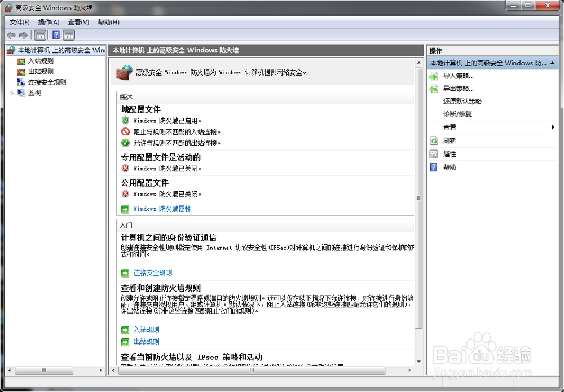Open the 出站规则 link in the center pane

(x=147, y=342)
